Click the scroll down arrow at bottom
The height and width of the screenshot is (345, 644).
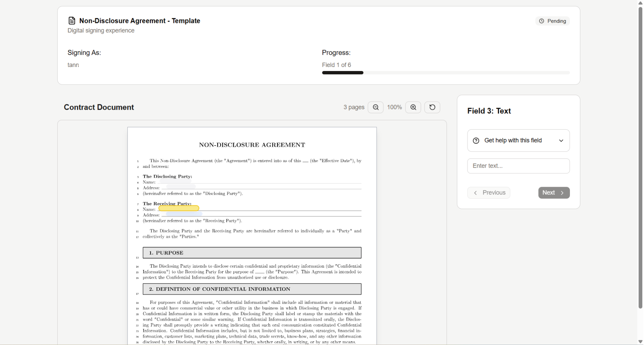coord(640,342)
